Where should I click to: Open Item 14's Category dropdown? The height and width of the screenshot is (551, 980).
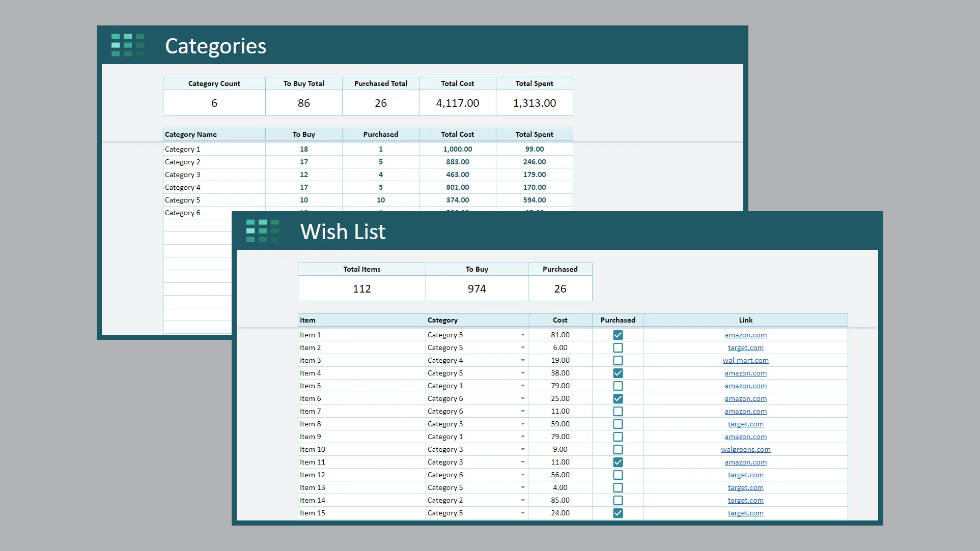pos(522,500)
